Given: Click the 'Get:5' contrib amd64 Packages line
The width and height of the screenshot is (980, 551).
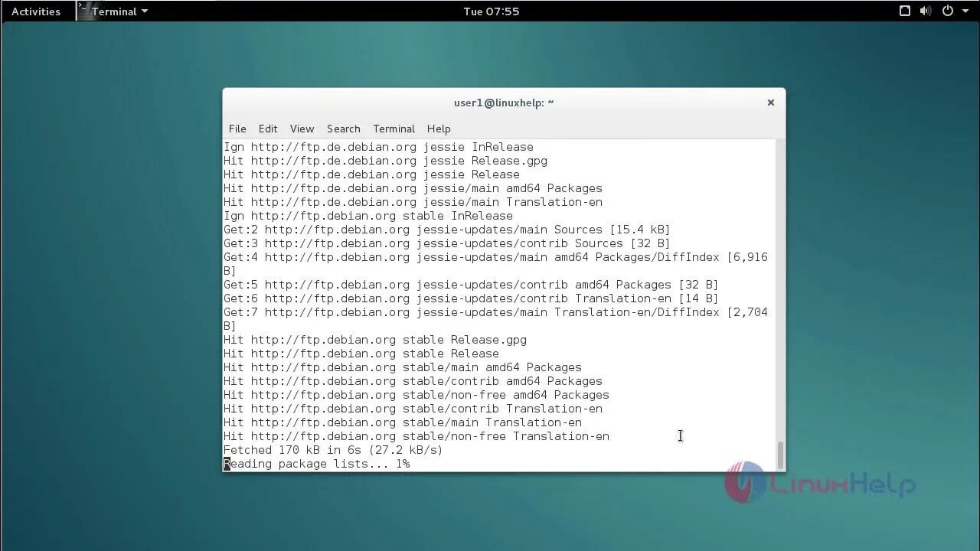Looking at the screenshot, I should [471, 285].
